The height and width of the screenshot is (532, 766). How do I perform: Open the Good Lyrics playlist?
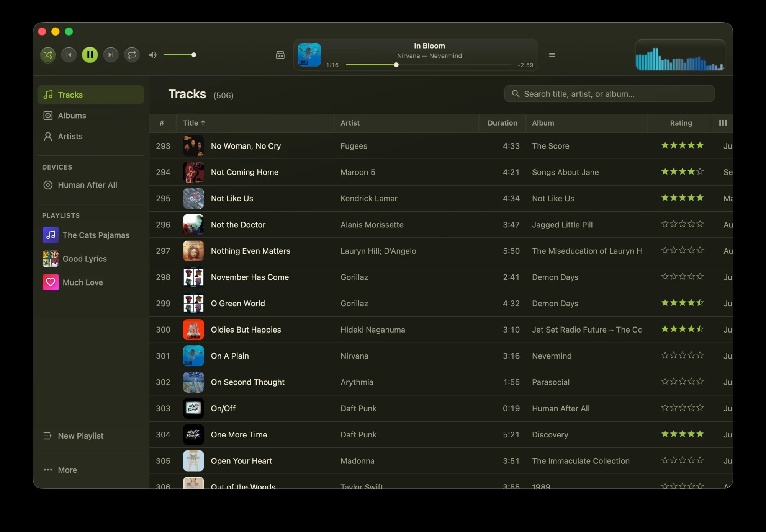coord(91,259)
